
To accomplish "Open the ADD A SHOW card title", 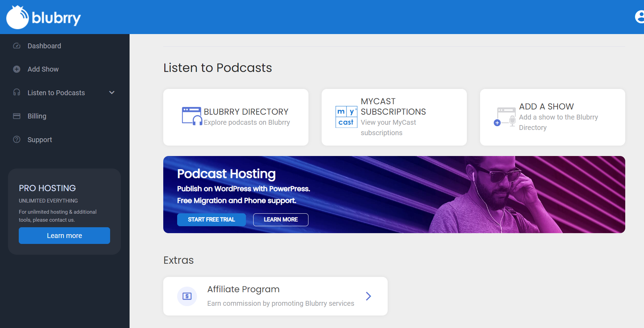I will 546,106.
